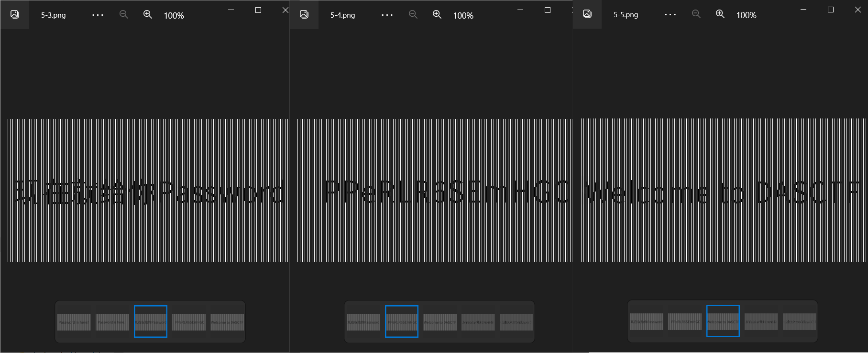Click the Photos app icon in the 5-5.png window
The image size is (868, 353).
pos(587,14)
